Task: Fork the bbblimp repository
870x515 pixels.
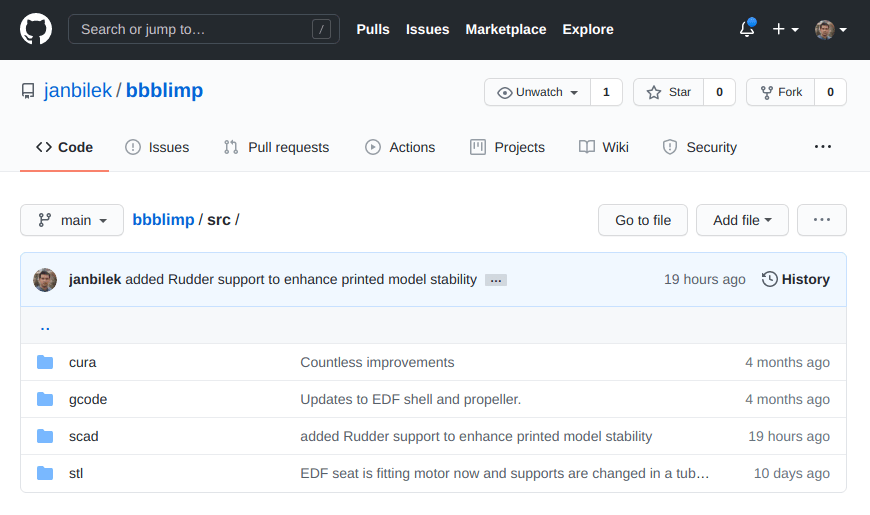Action: [x=780, y=92]
